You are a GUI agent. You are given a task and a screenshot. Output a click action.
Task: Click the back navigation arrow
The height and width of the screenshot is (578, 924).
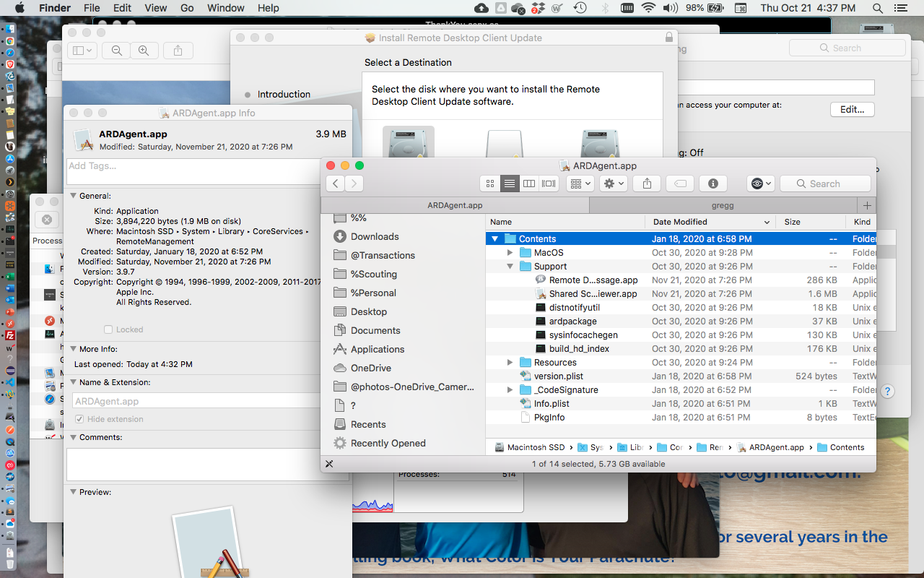click(x=334, y=184)
